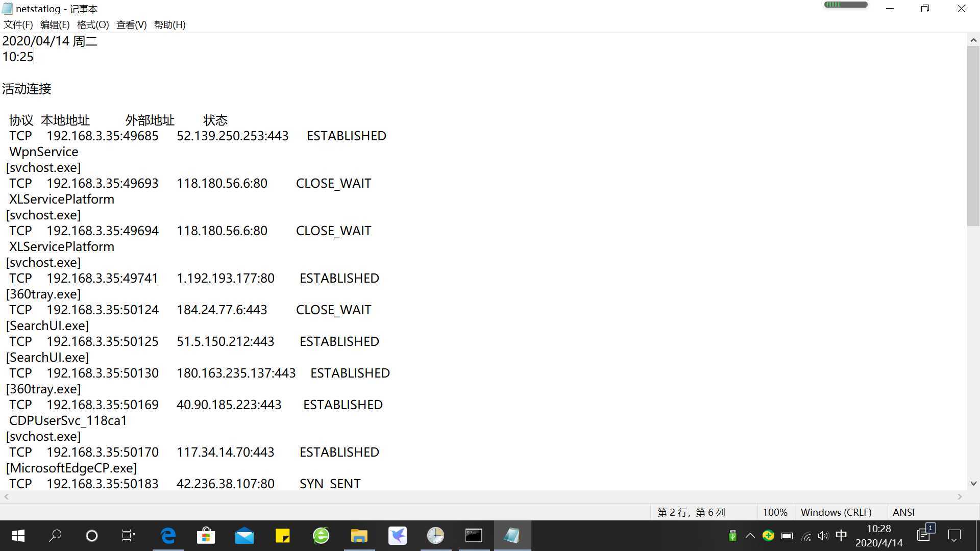Open 360 browser taskbar icon
The height and width of the screenshot is (551, 980).
321,536
